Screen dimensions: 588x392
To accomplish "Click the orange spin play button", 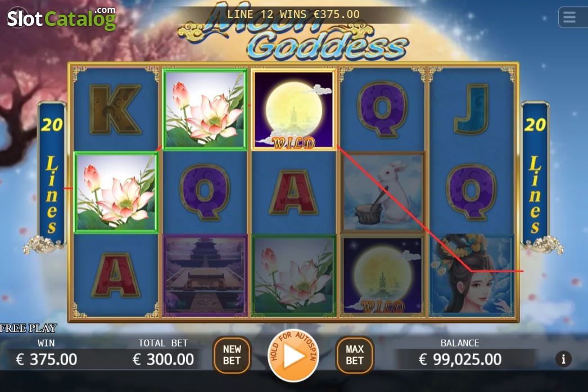I will [x=293, y=355].
